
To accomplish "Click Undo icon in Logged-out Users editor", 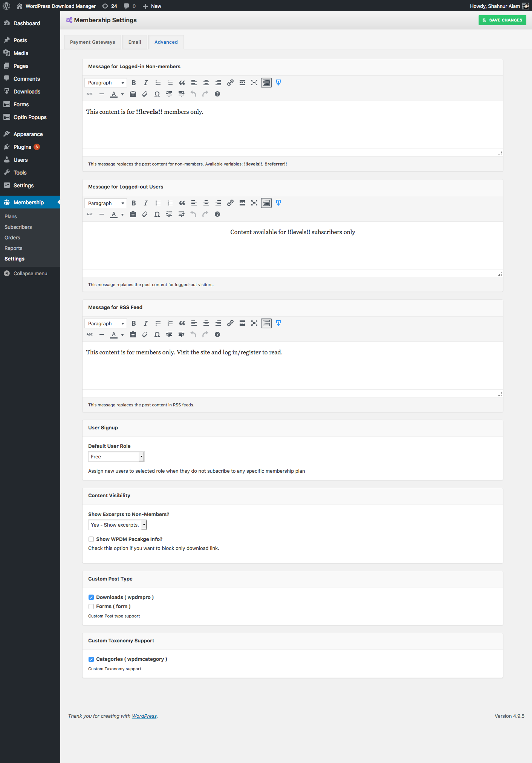I will tap(193, 214).
